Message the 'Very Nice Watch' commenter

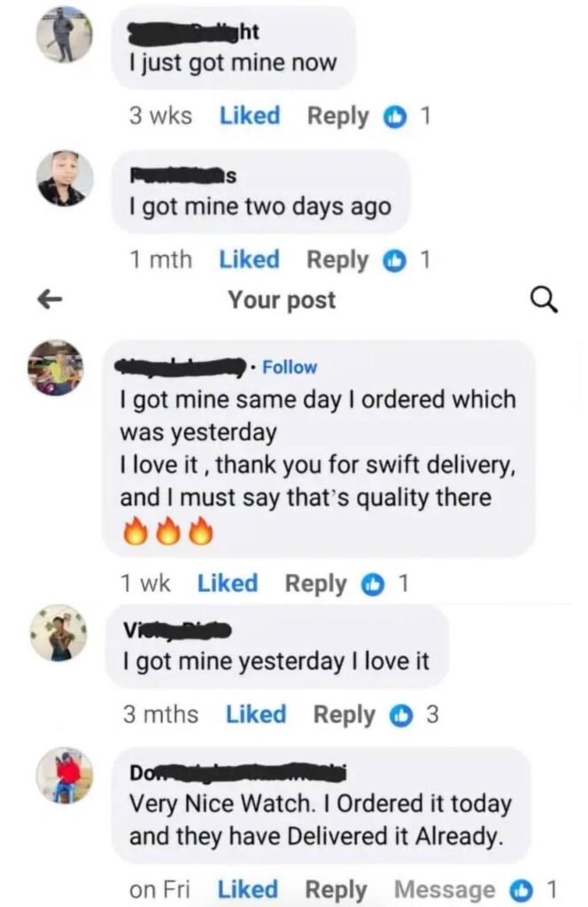(x=445, y=889)
